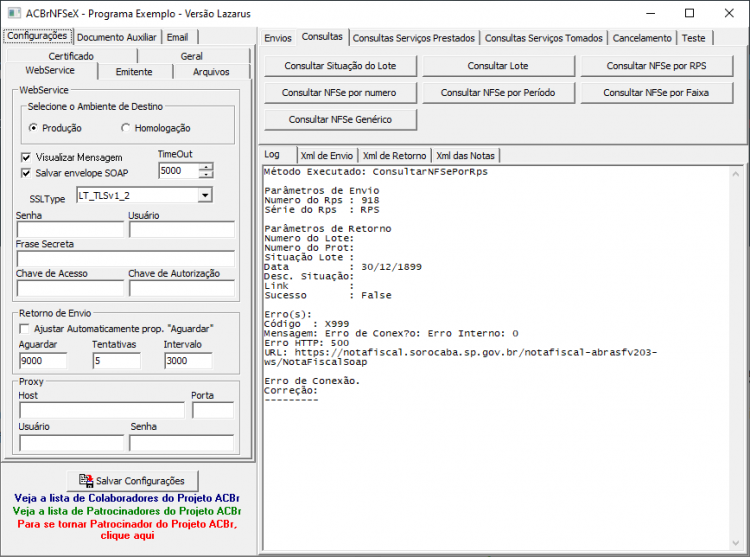The height and width of the screenshot is (557, 750).
Task: Click Consultar NFSe por Faixa button
Action: pos(656,93)
